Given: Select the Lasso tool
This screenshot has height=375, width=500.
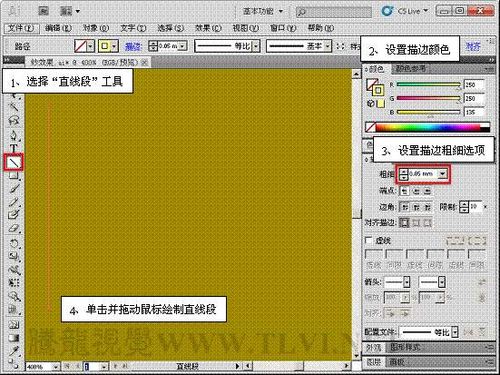Looking at the screenshot, I should [x=13, y=120].
